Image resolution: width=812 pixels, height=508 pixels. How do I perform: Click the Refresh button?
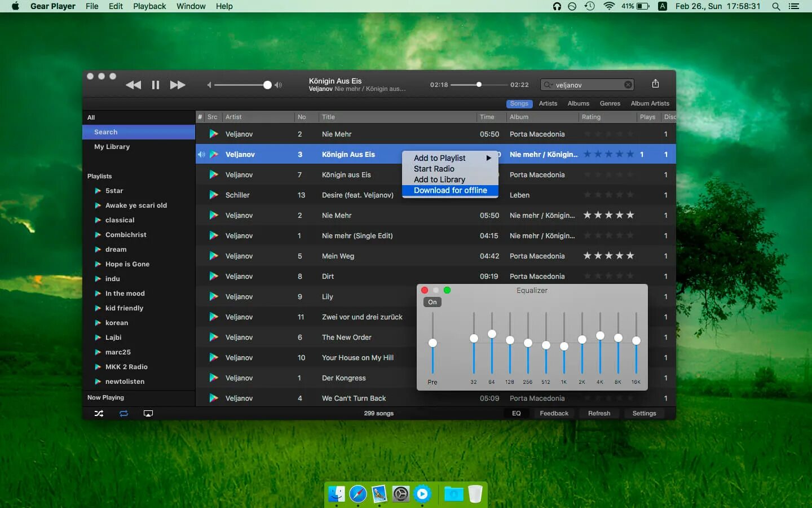coord(599,413)
